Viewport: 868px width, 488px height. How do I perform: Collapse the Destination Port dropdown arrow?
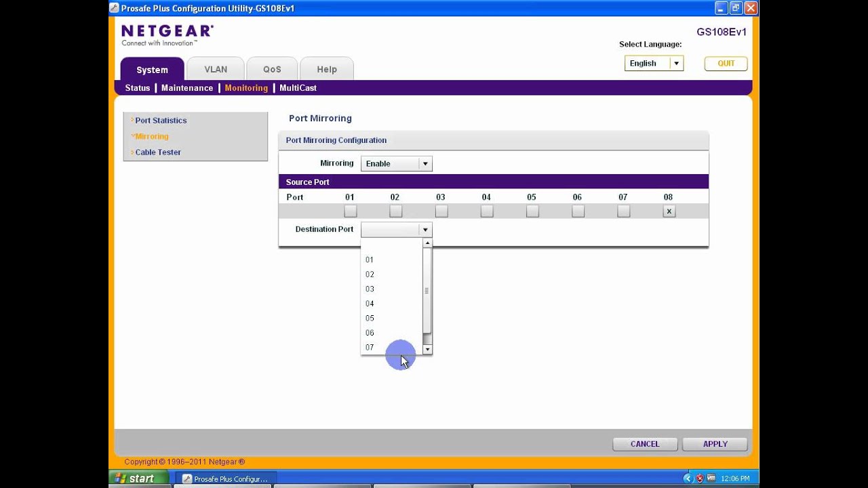click(425, 230)
